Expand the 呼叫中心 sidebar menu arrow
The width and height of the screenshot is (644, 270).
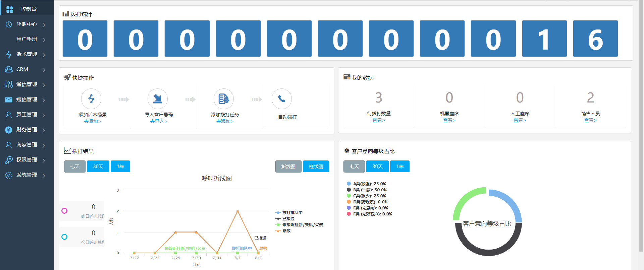[44, 24]
